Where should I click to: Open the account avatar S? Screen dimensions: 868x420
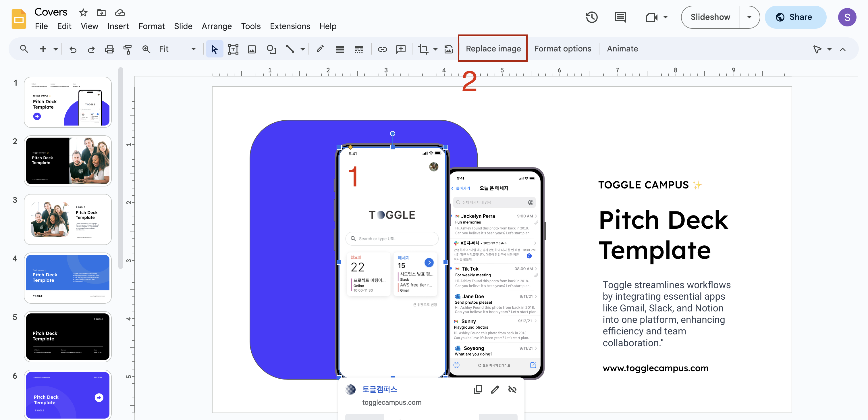tap(847, 17)
